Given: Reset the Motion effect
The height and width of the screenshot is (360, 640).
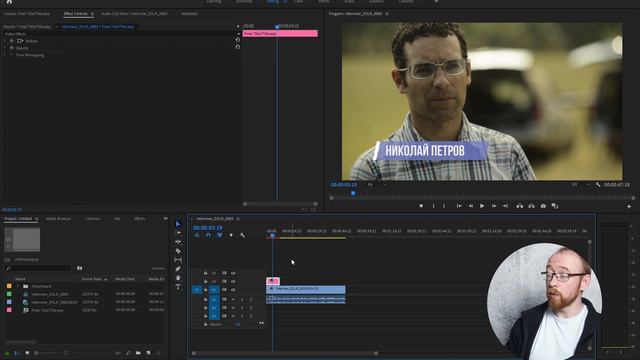Looking at the screenshot, I should 238,40.
